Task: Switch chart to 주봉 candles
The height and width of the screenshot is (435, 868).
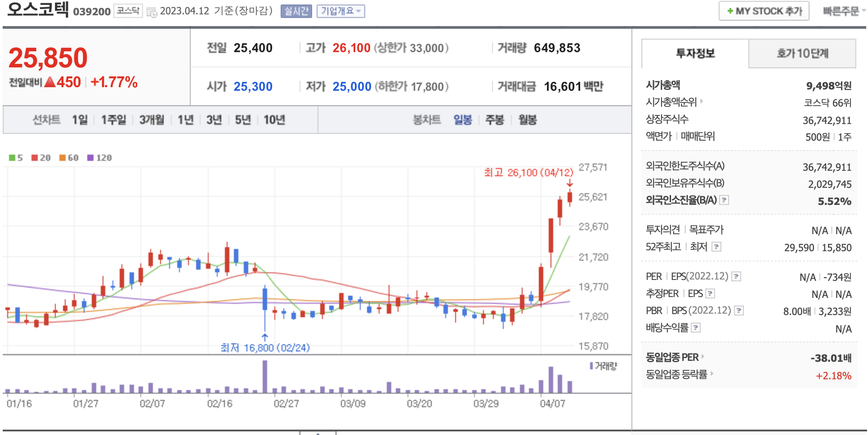Action: click(x=495, y=120)
